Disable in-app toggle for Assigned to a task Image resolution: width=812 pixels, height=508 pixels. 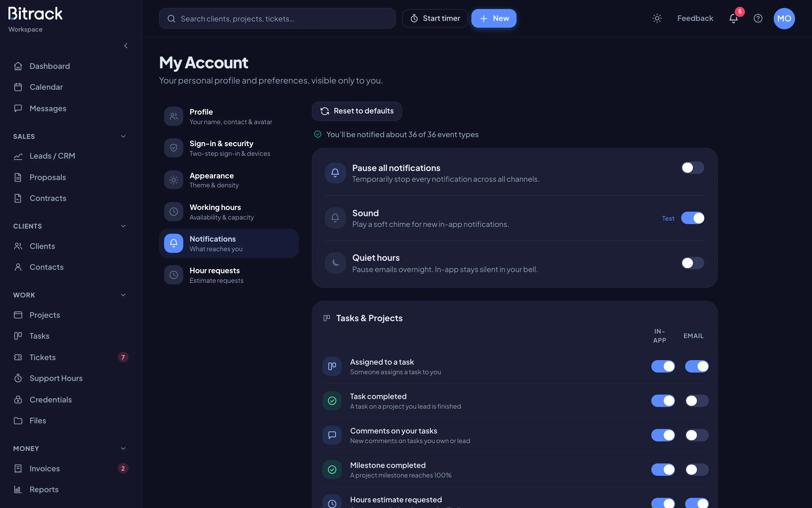point(663,366)
